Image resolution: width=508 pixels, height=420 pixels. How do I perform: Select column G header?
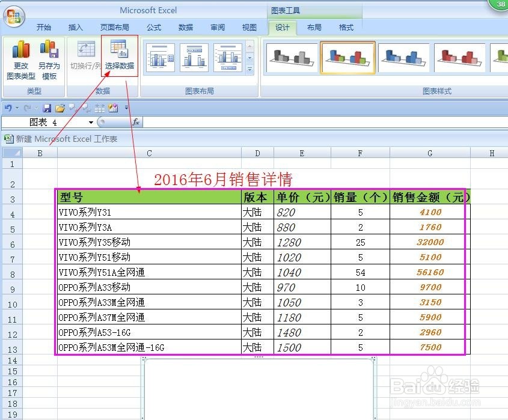point(430,153)
